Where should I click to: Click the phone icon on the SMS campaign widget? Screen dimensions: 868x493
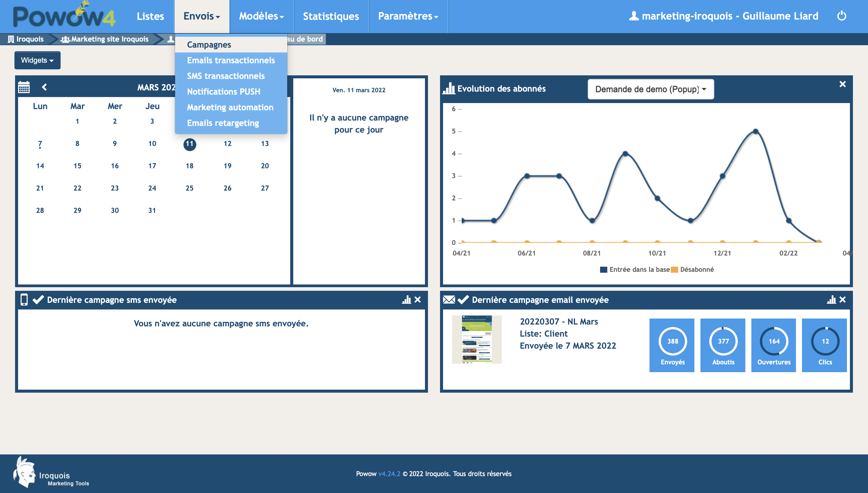point(24,300)
